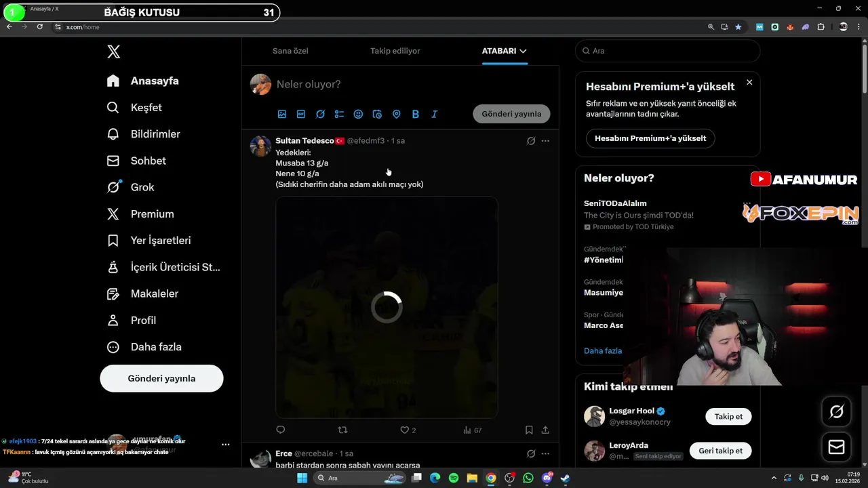The image size is (868, 488).
Task: Bookmark Sultan Tedesco's post
Action: point(529,430)
